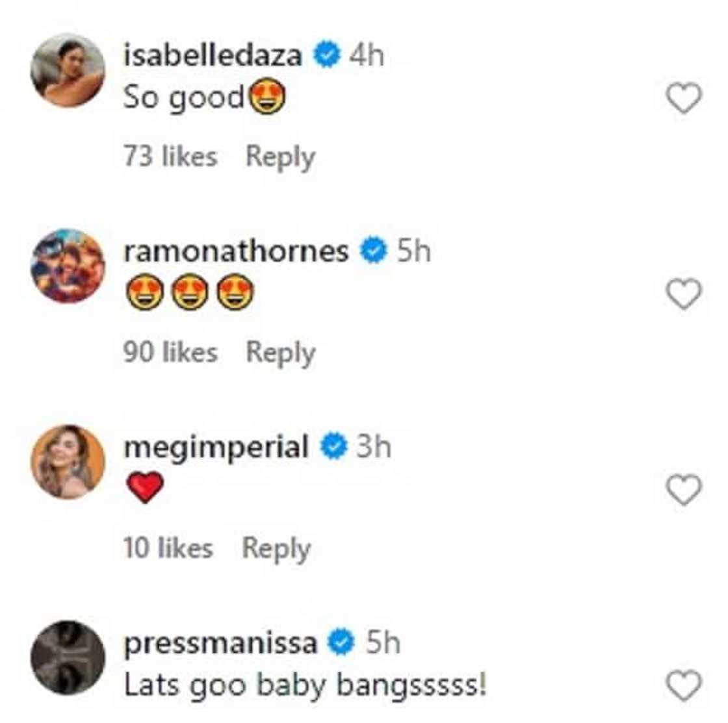Reply to isabelledaza's comment
Image resolution: width=728 pixels, height=723 pixels.
pos(280,157)
